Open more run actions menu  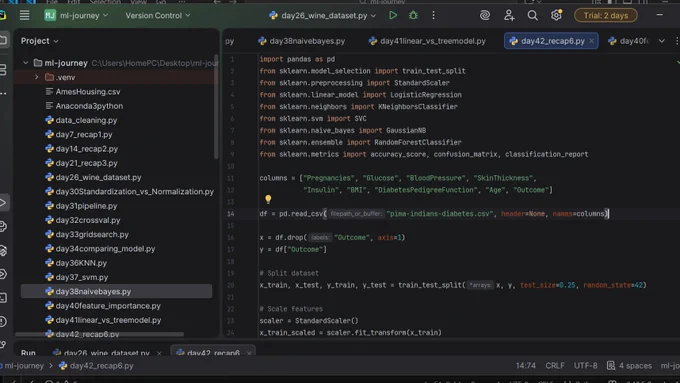click(x=433, y=15)
